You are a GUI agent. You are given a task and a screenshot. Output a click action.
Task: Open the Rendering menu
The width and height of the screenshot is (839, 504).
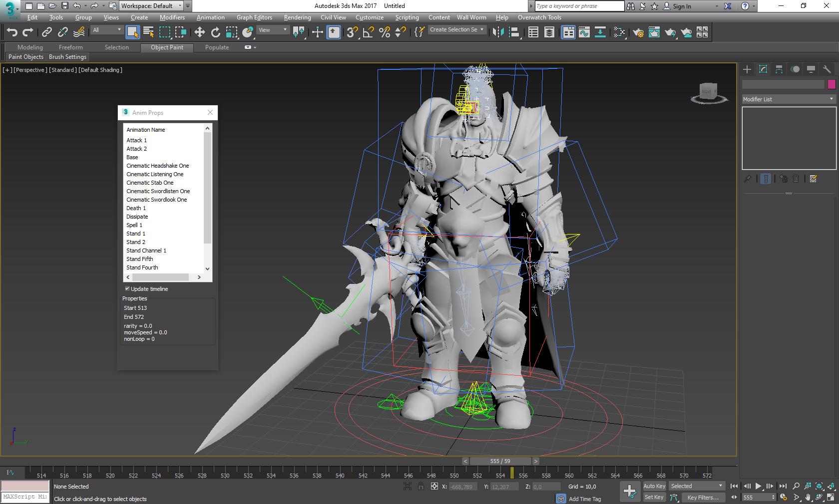(297, 17)
